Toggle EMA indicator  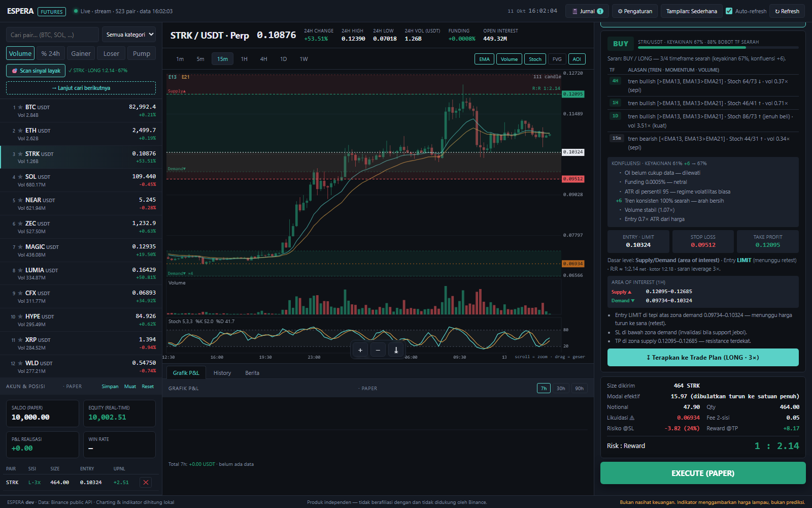tap(485, 59)
